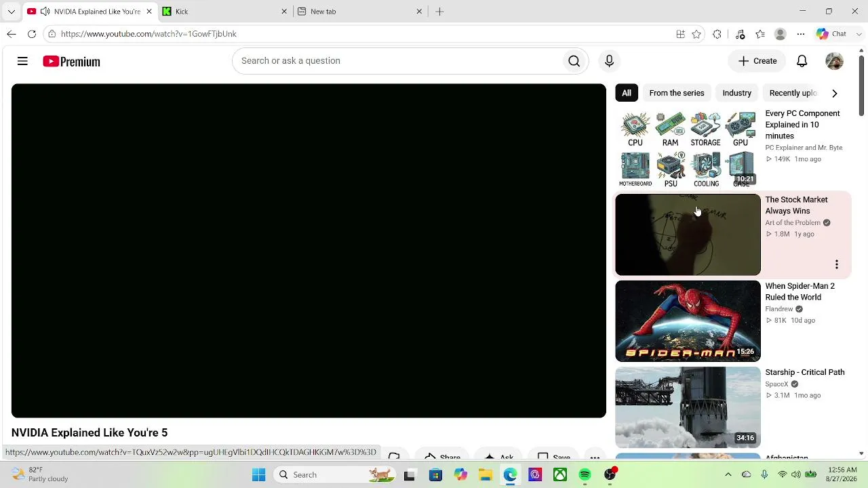Click the Starship rocket video thumbnail
868x488 pixels.
pyautogui.click(x=688, y=407)
